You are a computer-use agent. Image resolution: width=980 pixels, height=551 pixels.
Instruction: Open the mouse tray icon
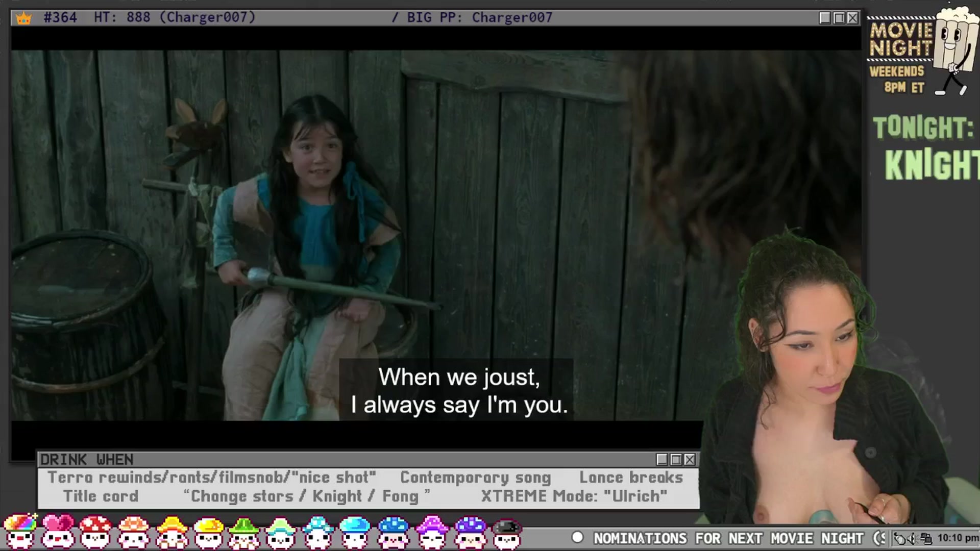900,538
